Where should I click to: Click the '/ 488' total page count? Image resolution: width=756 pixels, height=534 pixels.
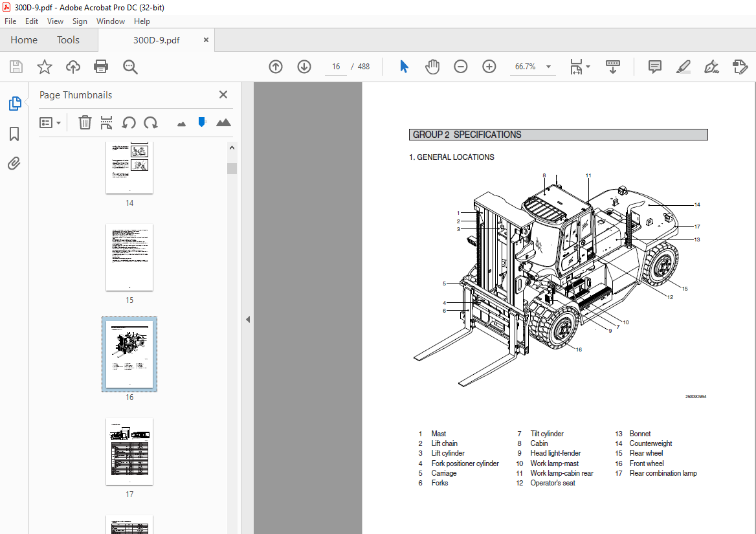coord(361,67)
